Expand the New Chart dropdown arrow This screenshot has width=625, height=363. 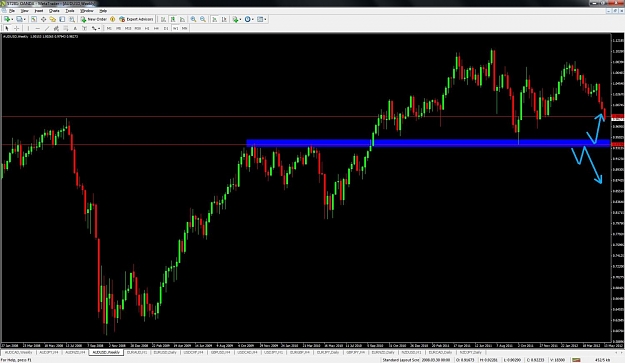click(x=12, y=20)
